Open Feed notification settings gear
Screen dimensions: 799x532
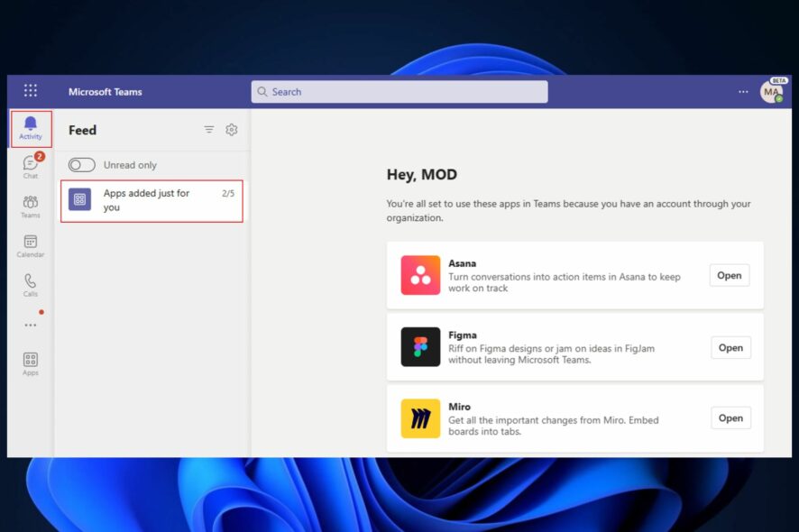pos(232,130)
